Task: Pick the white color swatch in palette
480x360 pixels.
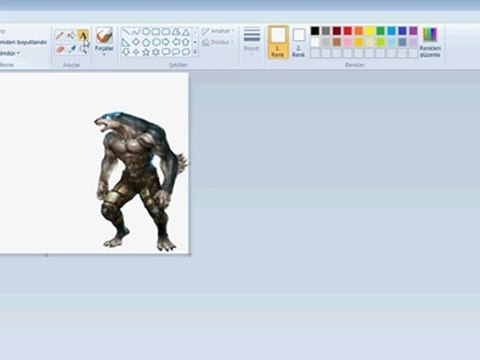Action: [x=315, y=42]
